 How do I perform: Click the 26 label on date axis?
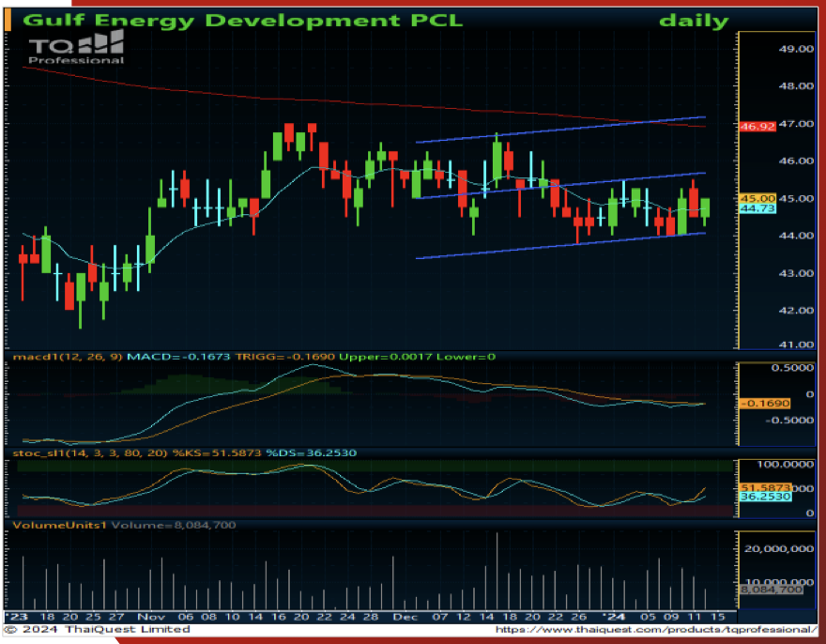tap(579, 617)
